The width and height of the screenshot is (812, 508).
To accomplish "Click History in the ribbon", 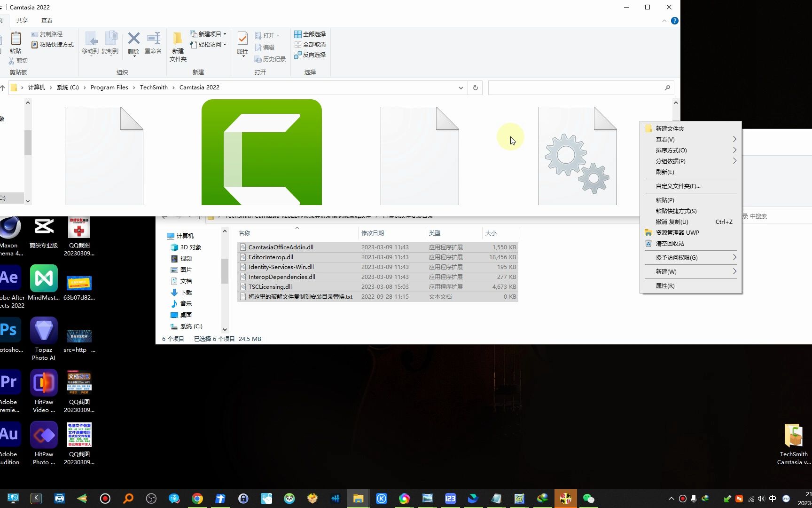I will point(271,59).
